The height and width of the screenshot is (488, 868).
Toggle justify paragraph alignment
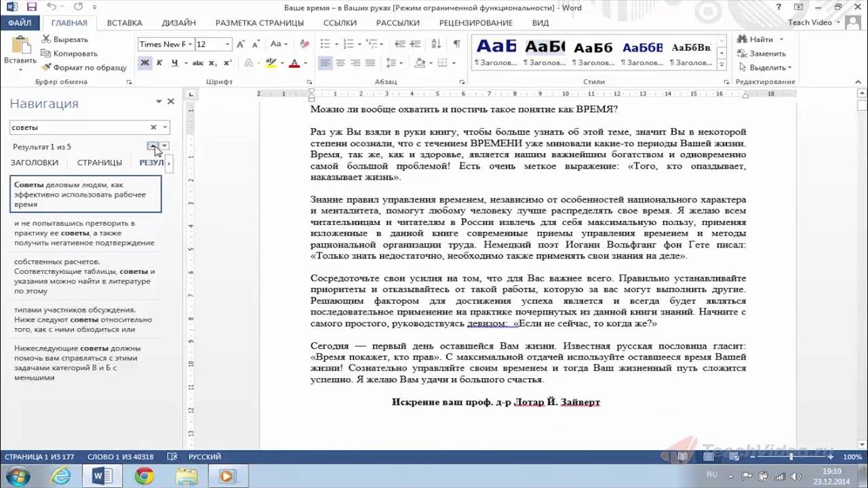[x=370, y=63]
